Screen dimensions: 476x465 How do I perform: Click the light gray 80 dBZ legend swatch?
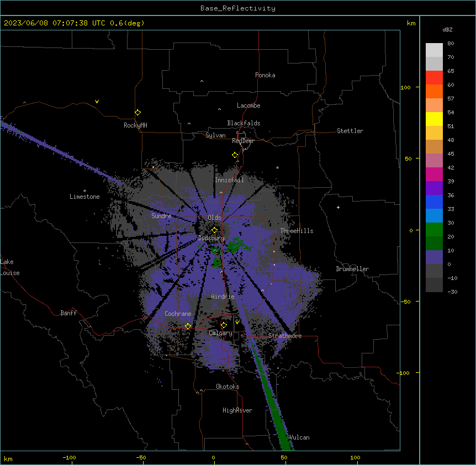click(x=434, y=50)
